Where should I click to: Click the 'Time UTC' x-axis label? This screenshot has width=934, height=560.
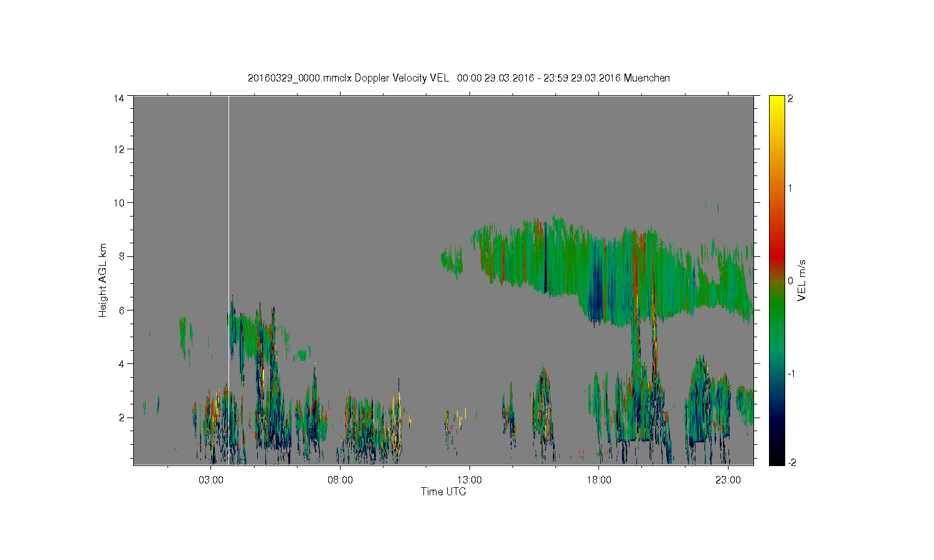coord(443,492)
